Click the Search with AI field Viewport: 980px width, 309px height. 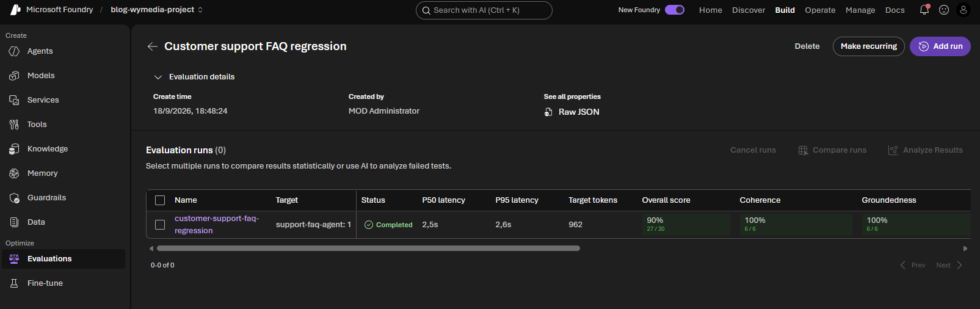click(484, 10)
